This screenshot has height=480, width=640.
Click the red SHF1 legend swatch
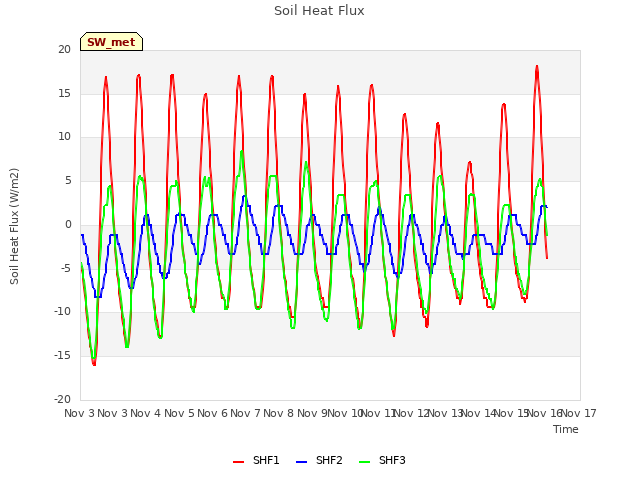pyautogui.click(x=238, y=461)
